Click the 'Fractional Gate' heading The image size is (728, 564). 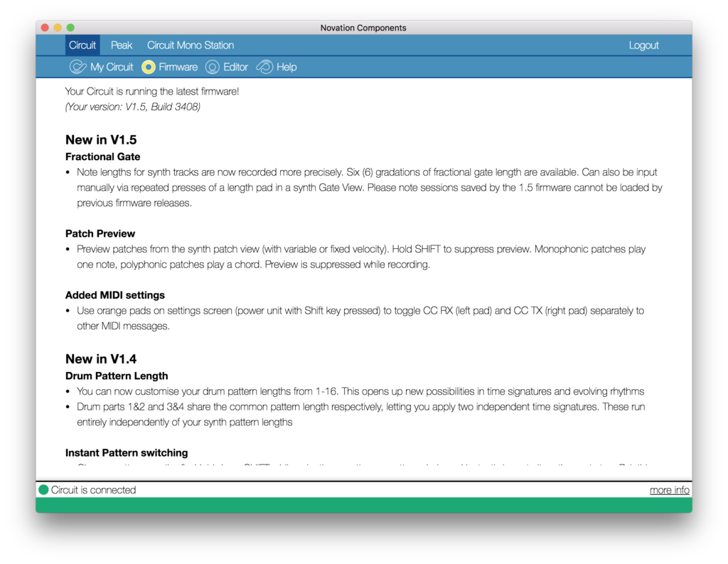102,156
